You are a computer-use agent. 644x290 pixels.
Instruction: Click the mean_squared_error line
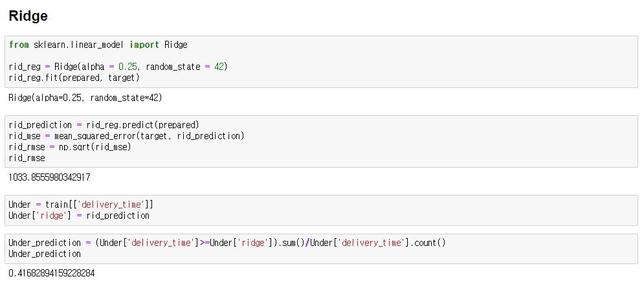(x=126, y=136)
